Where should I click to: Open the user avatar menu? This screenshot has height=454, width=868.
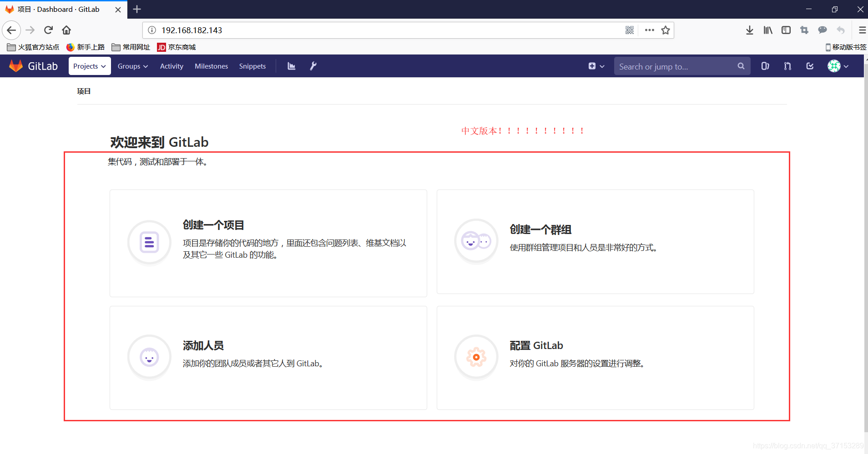[x=838, y=66]
